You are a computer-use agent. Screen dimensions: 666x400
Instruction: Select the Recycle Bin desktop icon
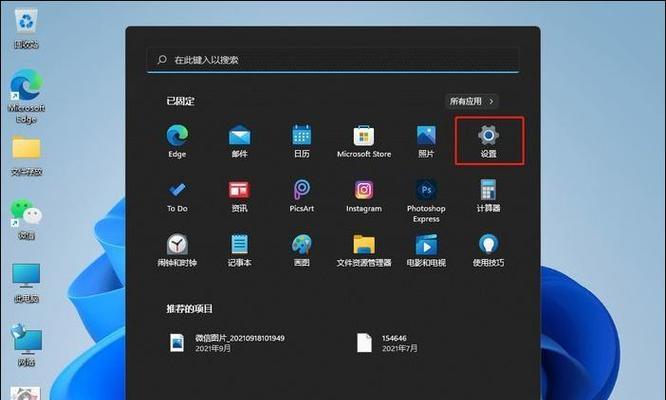(x=26, y=28)
